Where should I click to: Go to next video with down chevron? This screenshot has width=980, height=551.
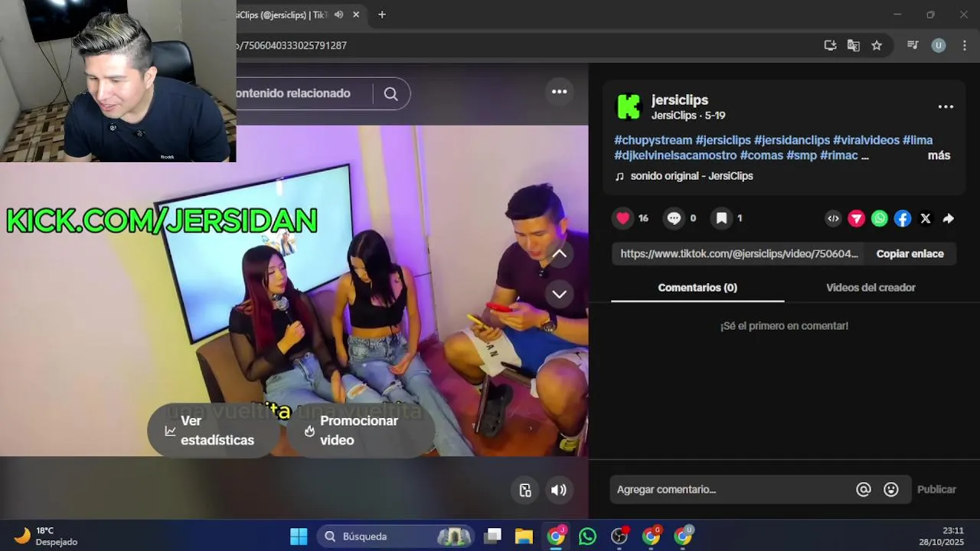click(560, 294)
